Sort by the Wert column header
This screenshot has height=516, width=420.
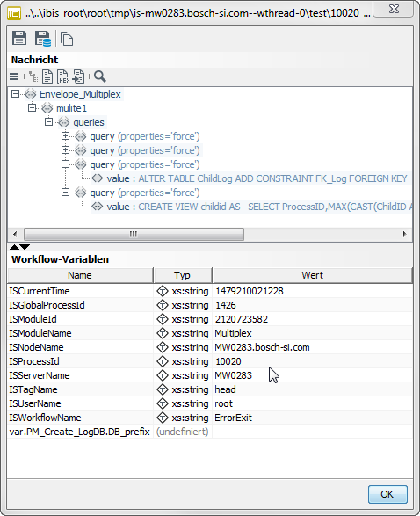[312, 275]
